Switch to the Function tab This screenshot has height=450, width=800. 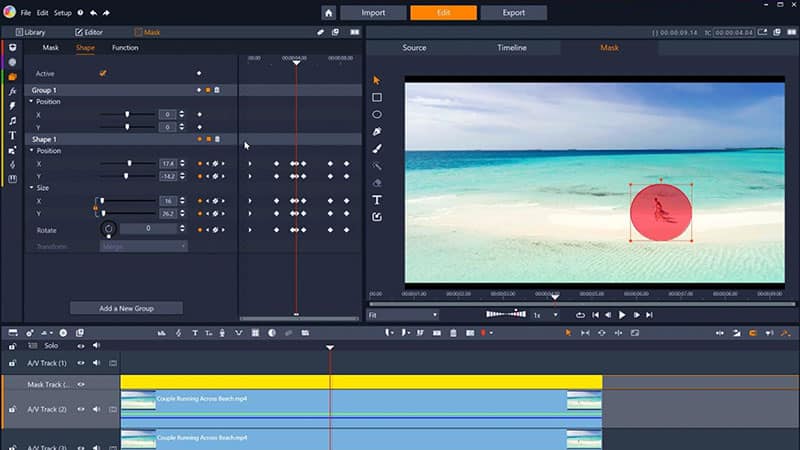(125, 47)
